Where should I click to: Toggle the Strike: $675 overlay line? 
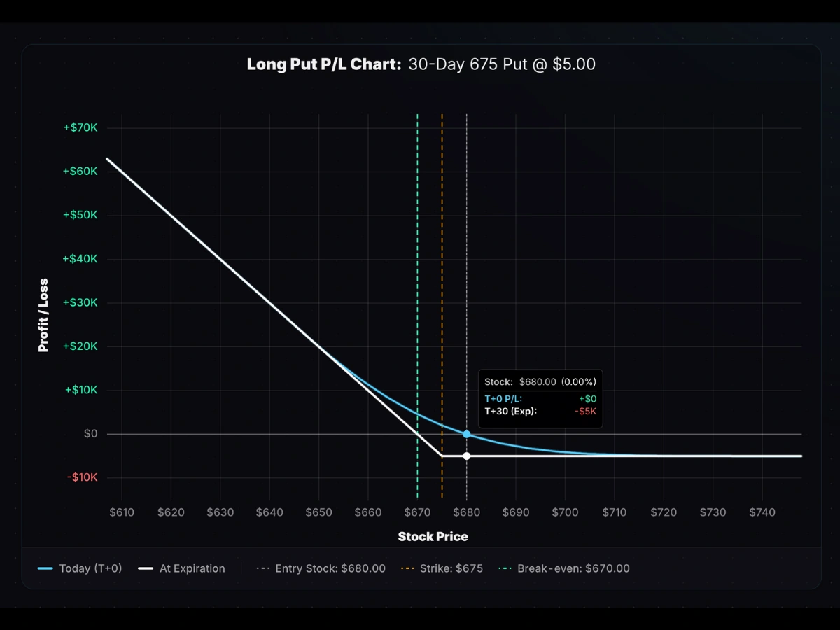pyautogui.click(x=451, y=568)
